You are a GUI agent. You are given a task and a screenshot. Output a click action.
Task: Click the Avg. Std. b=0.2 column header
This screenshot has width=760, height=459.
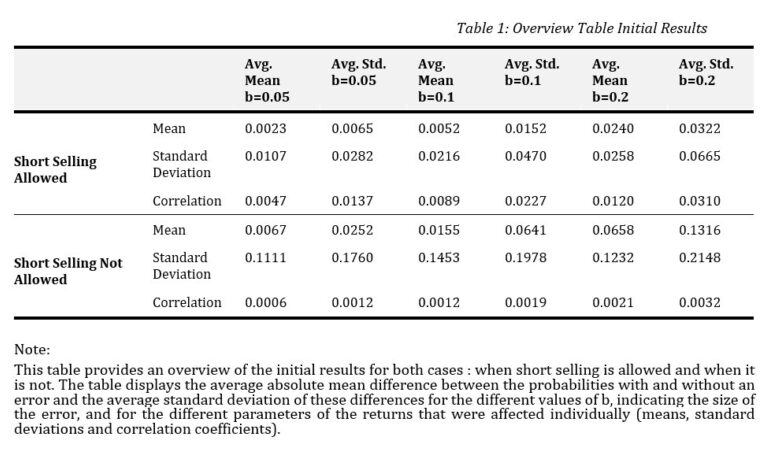[705, 72]
